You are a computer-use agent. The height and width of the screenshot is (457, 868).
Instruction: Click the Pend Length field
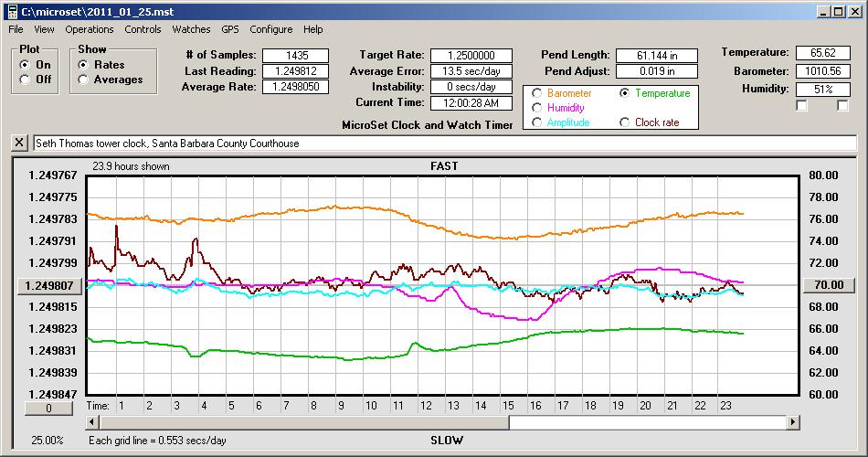657,56
